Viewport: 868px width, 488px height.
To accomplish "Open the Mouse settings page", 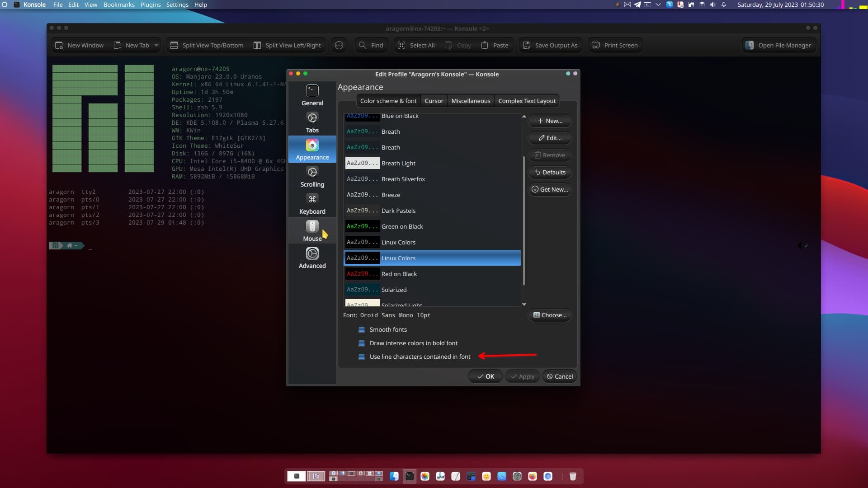I will click(x=312, y=231).
